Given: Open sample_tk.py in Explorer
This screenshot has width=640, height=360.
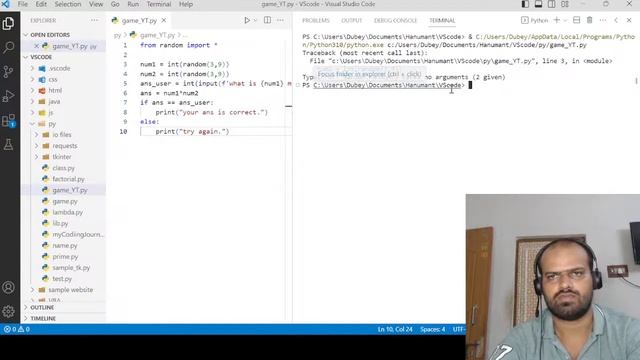Looking at the screenshot, I should pyautogui.click(x=71, y=267).
